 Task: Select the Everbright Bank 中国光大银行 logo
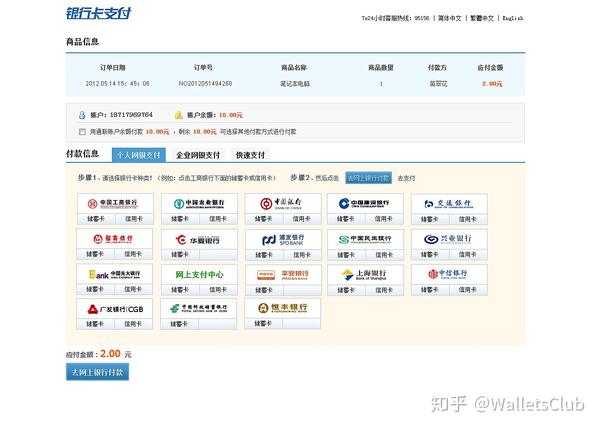[x=114, y=274]
